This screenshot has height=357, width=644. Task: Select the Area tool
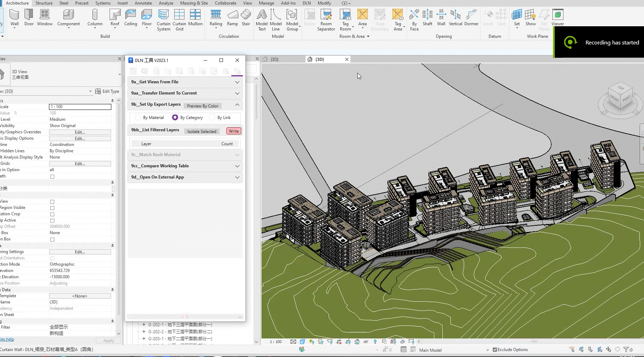(x=363, y=18)
